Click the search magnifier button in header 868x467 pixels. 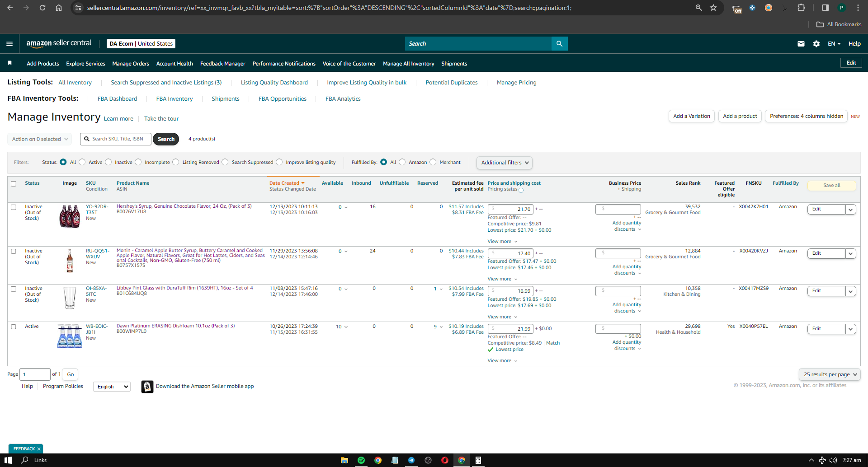pos(559,44)
